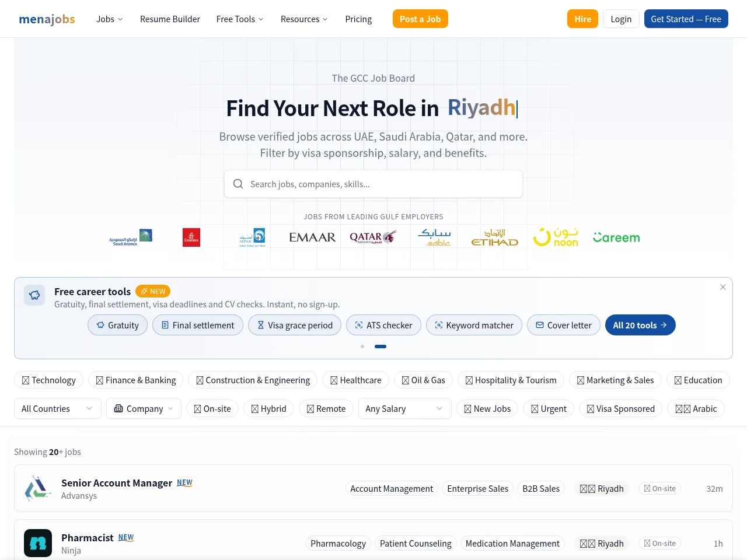Viewport: 747px width, 560px height.
Task: Click the SABIC employer logo
Action: (x=434, y=237)
